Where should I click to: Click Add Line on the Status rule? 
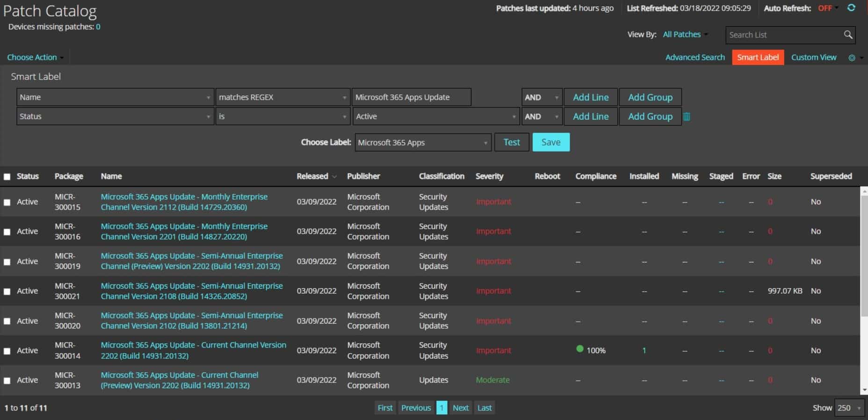(591, 116)
